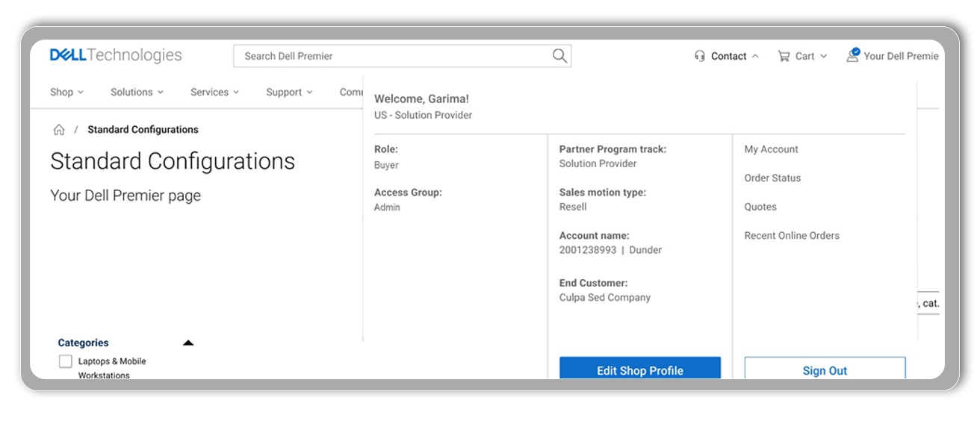
Task: Open the My Account link
Action: [771, 149]
